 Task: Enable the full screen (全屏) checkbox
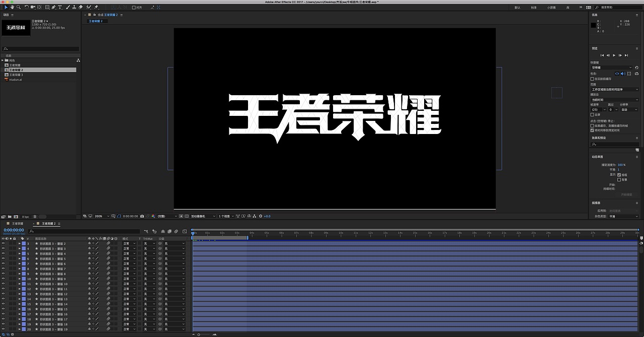(592, 114)
